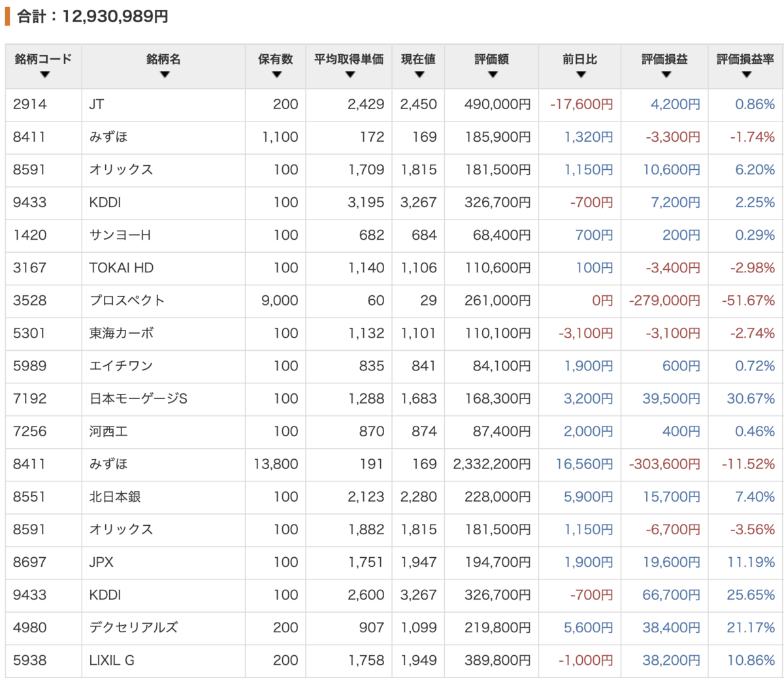Click the 15,700円 profit cell
Screen dimensions: 784x678
coord(671,496)
